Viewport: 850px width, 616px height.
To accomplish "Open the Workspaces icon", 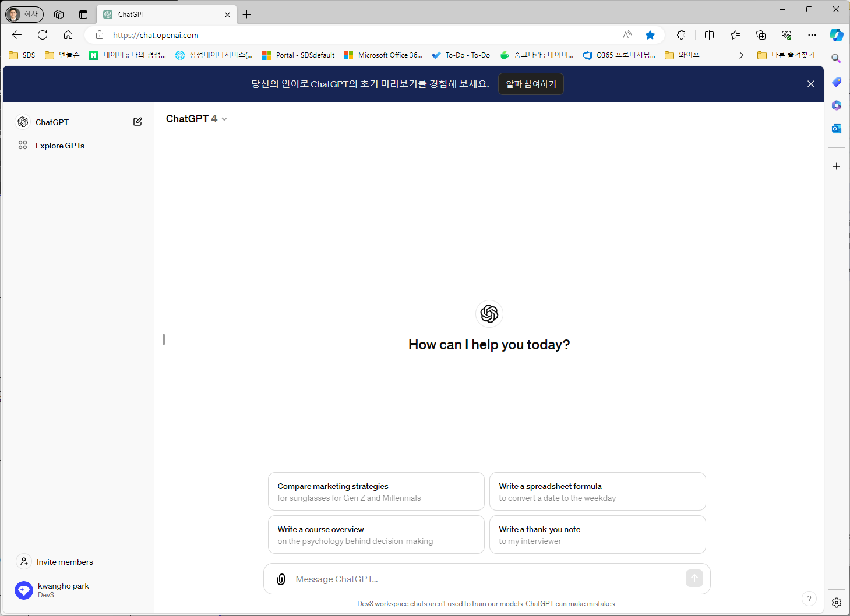I will (59, 15).
